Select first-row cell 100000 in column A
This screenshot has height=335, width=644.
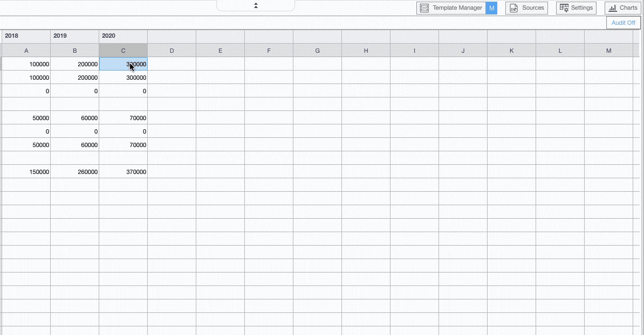click(26, 64)
